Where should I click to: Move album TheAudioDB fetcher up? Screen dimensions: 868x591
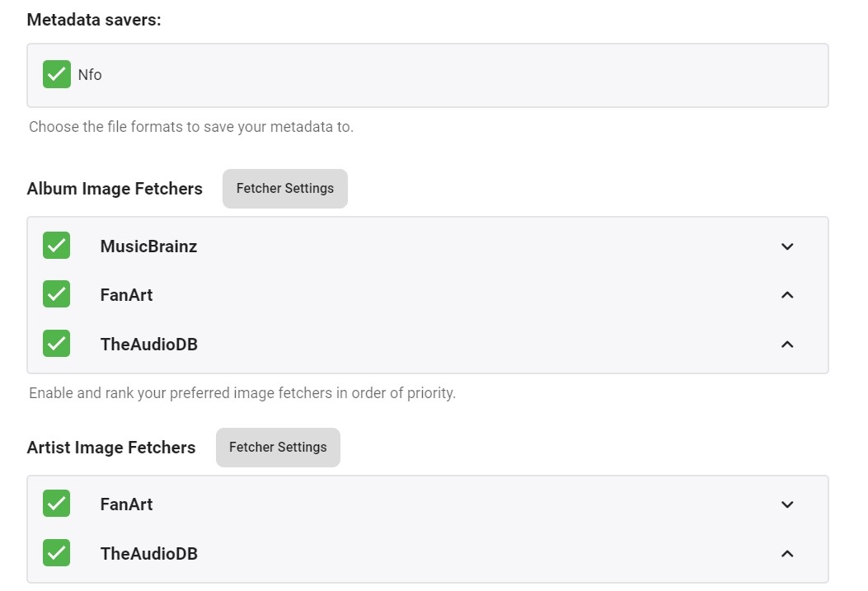[787, 345]
